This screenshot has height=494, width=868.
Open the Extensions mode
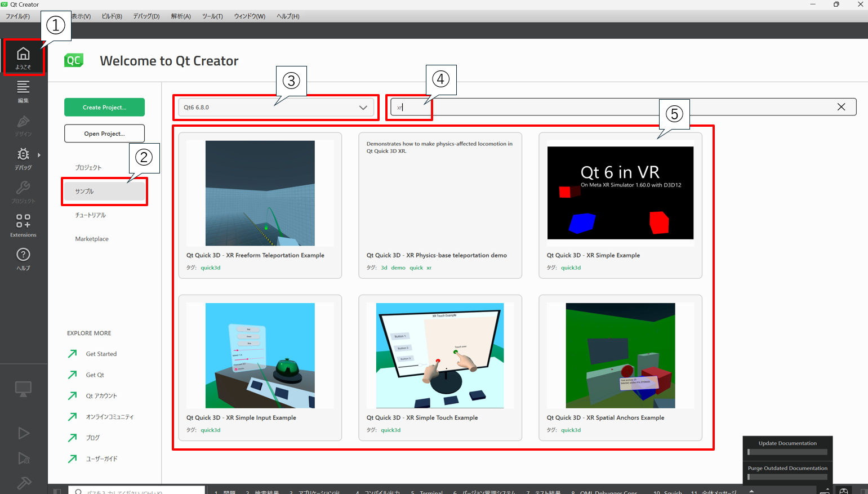point(23,225)
